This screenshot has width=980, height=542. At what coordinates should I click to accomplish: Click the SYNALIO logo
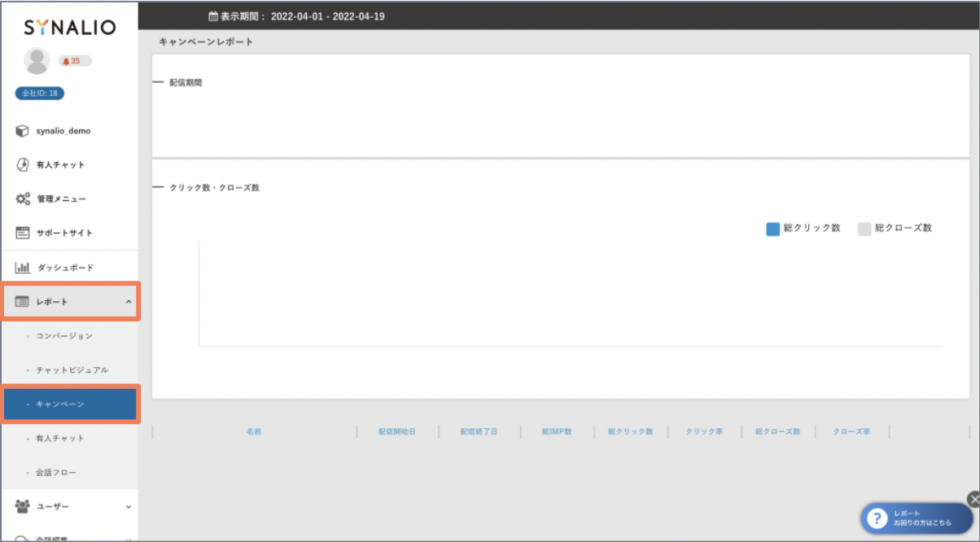tap(69, 28)
